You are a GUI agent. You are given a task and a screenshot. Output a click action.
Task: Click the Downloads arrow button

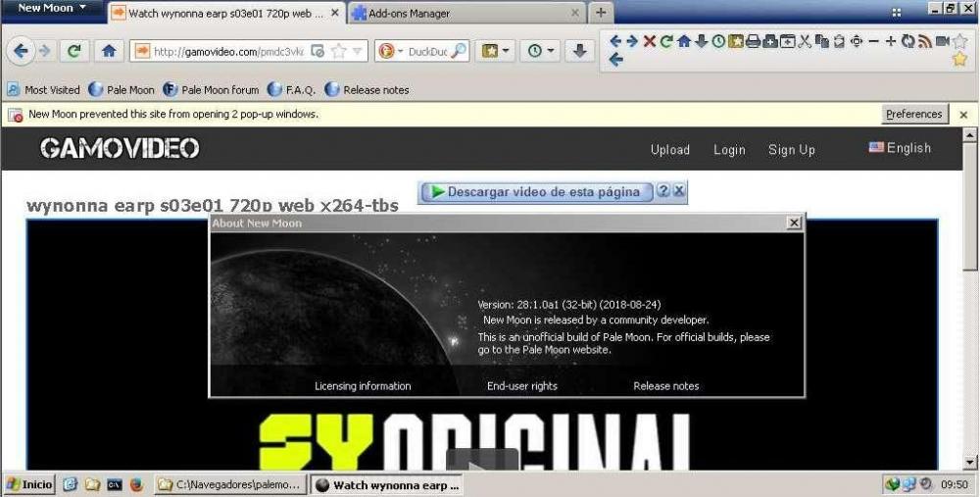[x=579, y=51]
